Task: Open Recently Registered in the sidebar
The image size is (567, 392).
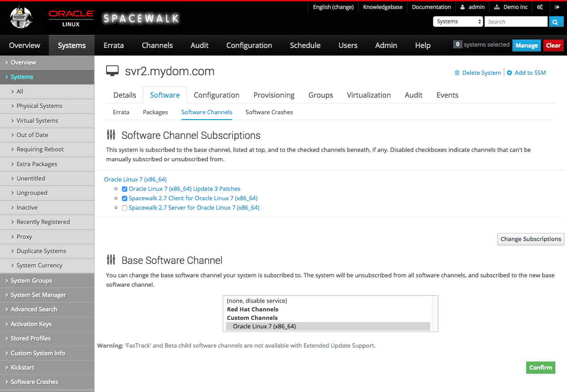Action: 47,222
